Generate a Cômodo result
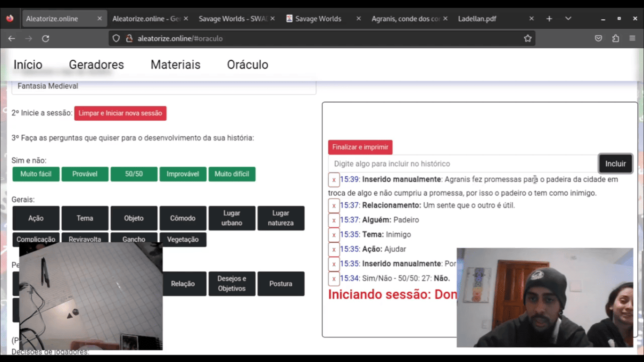 (183, 218)
